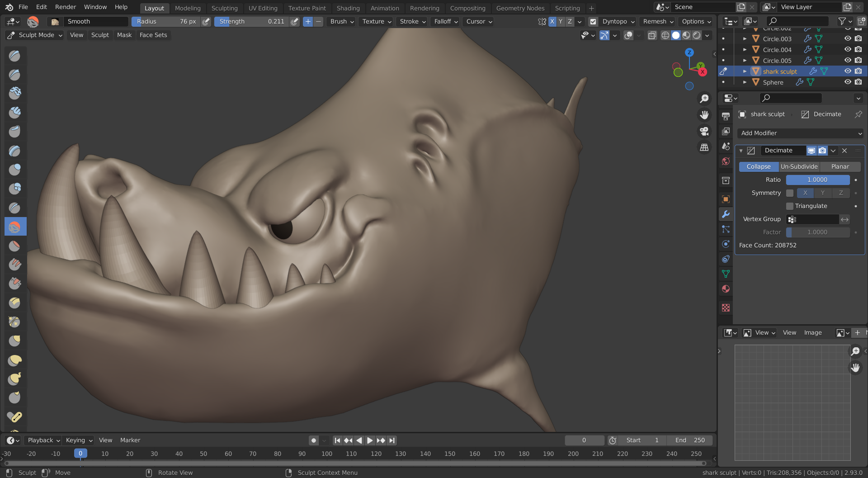
Task: Switch to the Sculpting workspace tab
Action: point(224,8)
